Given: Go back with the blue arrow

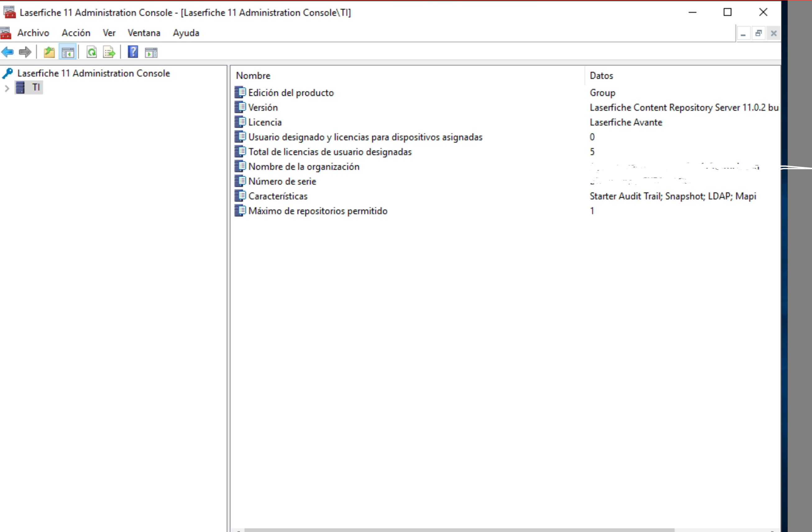Looking at the screenshot, I should [7, 52].
